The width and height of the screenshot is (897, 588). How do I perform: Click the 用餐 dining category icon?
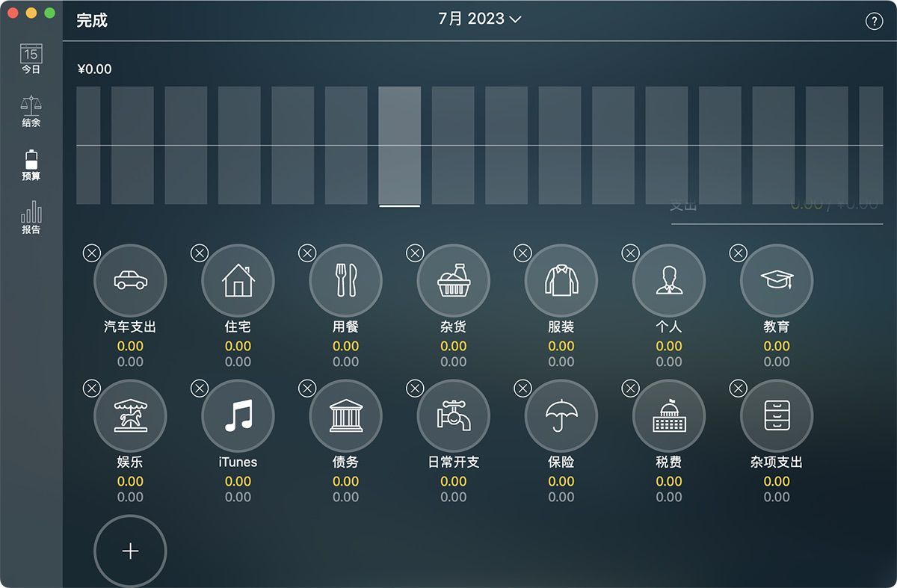click(345, 280)
